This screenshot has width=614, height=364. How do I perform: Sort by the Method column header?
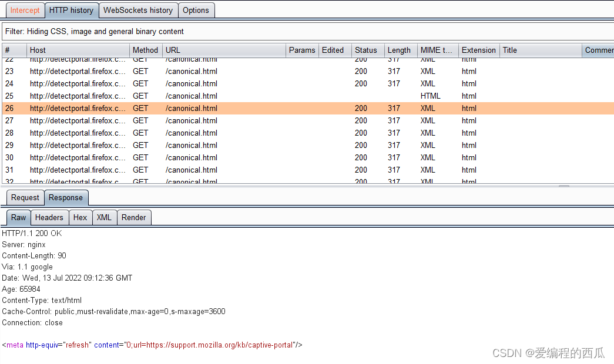pyautogui.click(x=146, y=50)
